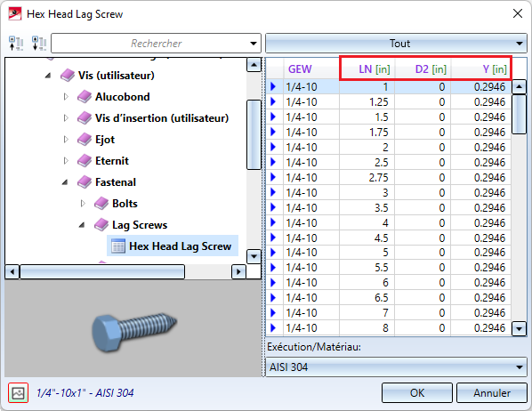The width and height of the screenshot is (532, 411).
Task: Click the D2 [in] column header
Action: coord(423,69)
